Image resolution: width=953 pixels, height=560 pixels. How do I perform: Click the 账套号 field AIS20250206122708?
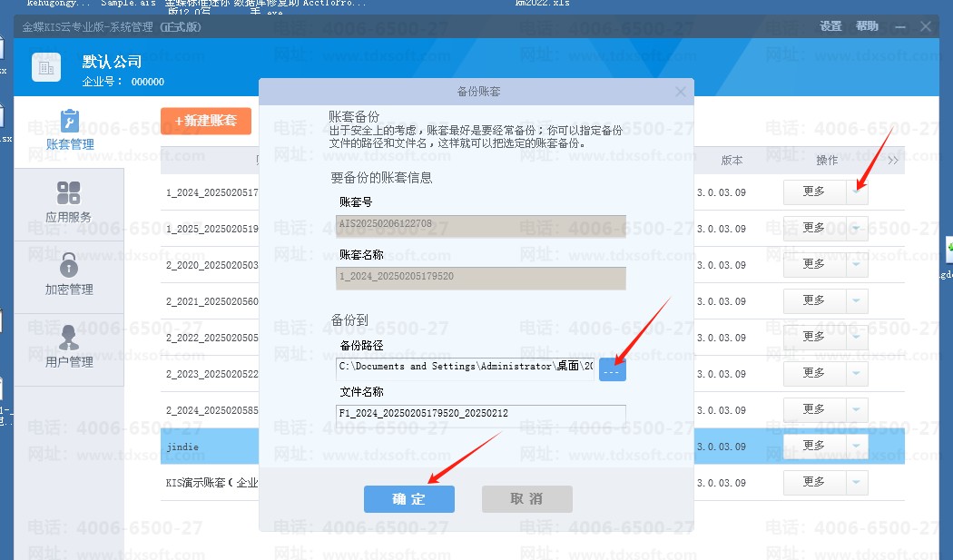click(x=481, y=226)
